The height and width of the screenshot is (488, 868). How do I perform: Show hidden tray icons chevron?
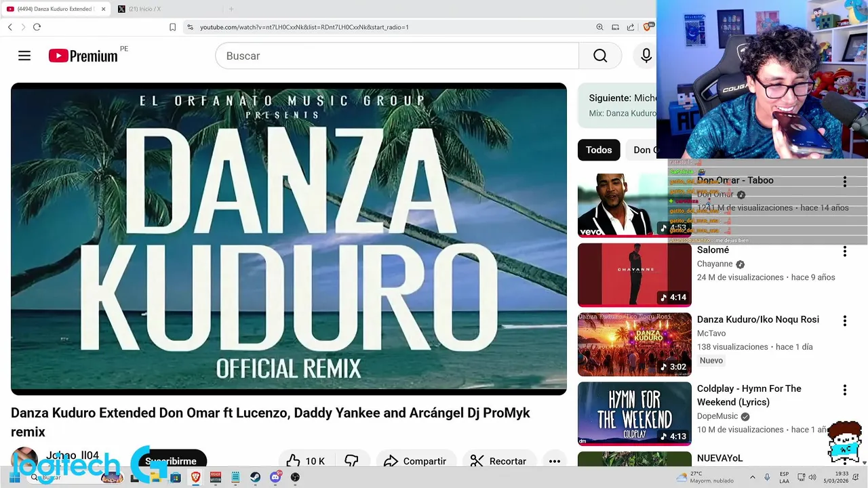[x=753, y=477]
